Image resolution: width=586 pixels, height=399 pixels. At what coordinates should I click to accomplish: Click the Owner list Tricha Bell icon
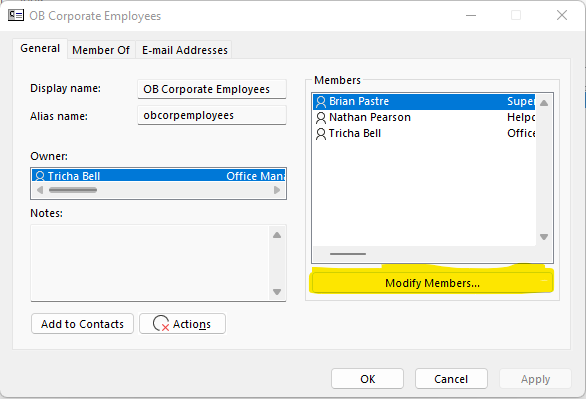[40, 176]
